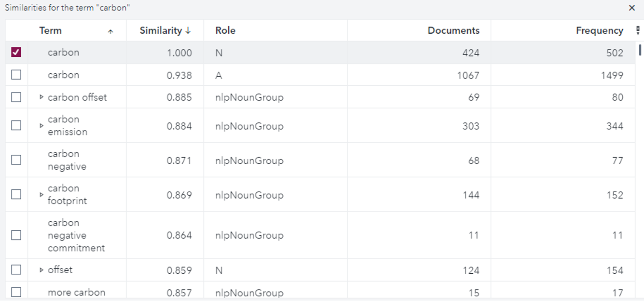
Task: Click the Term column ascending sort arrow
Action: pyautogui.click(x=111, y=31)
